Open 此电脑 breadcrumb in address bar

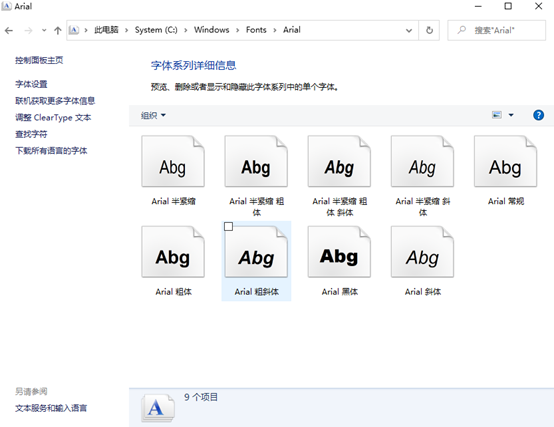point(106,30)
